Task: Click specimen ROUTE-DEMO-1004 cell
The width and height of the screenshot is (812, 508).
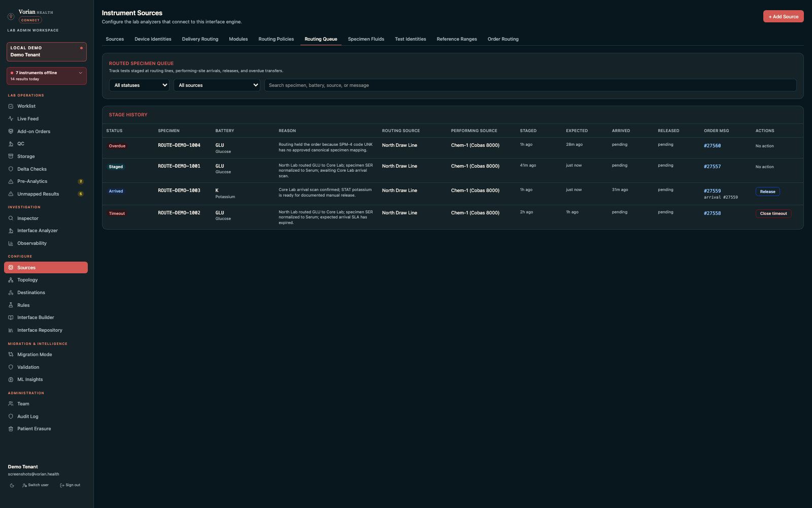Action: point(179,145)
